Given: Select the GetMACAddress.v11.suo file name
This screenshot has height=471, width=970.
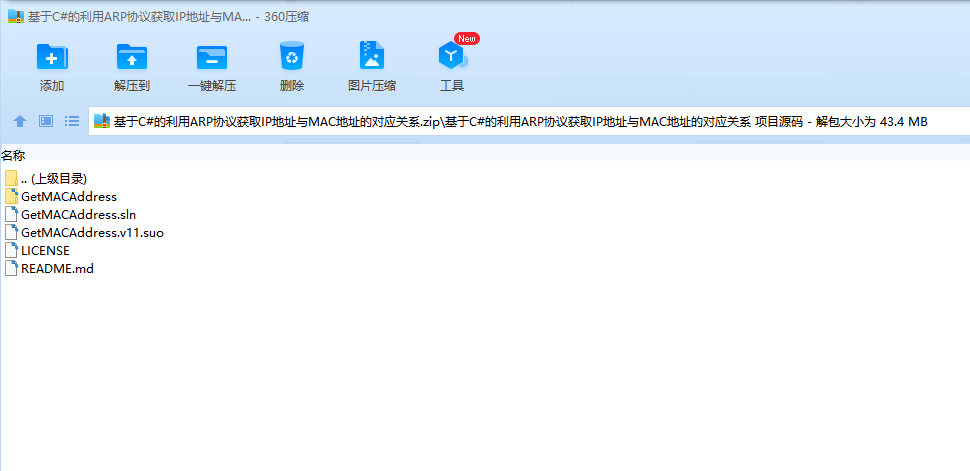Looking at the screenshot, I should pyautogui.click(x=92, y=233).
